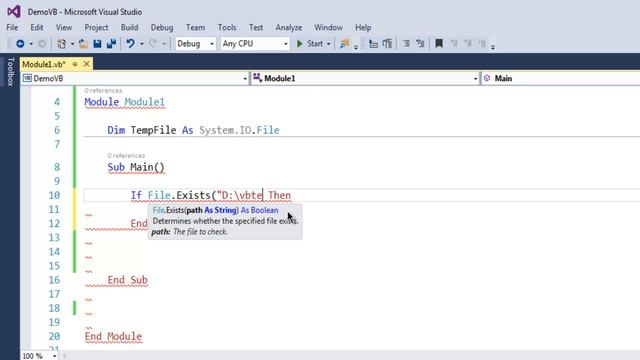Screen dimensions: 640x360
Task: Start debugging with the Start button
Action: (310, 43)
